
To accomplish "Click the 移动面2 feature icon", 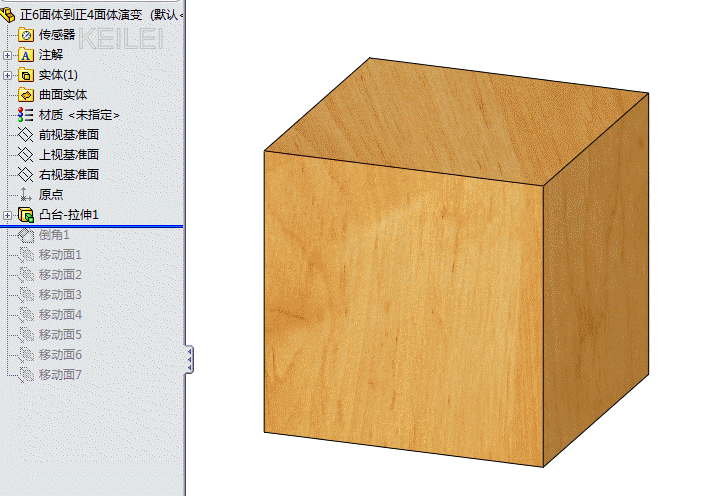I will pos(26,275).
